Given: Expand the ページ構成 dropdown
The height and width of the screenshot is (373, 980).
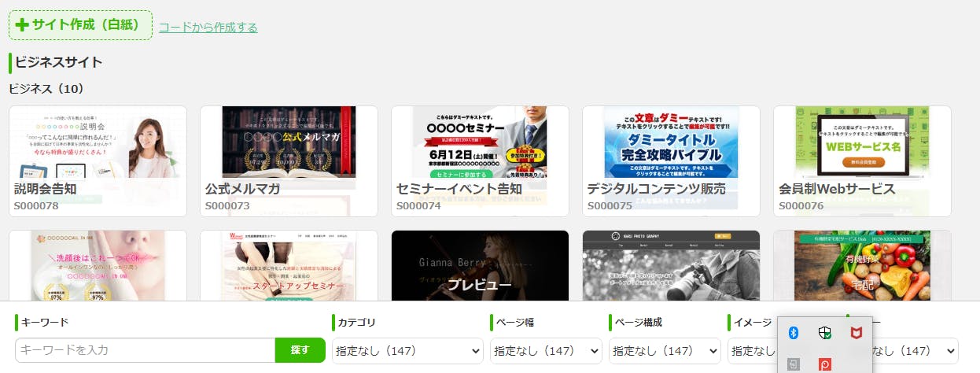Looking at the screenshot, I should [665, 350].
